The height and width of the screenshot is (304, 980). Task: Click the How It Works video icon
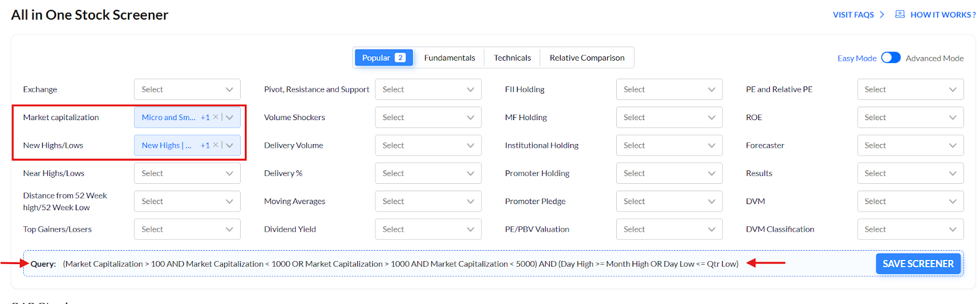pyautogui.click(x=900, y=14)
